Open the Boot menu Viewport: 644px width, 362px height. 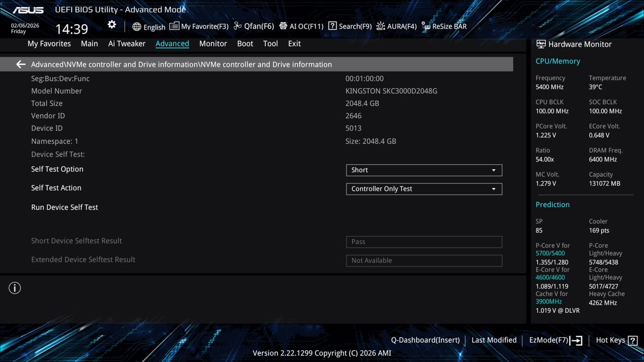(245, 44)
